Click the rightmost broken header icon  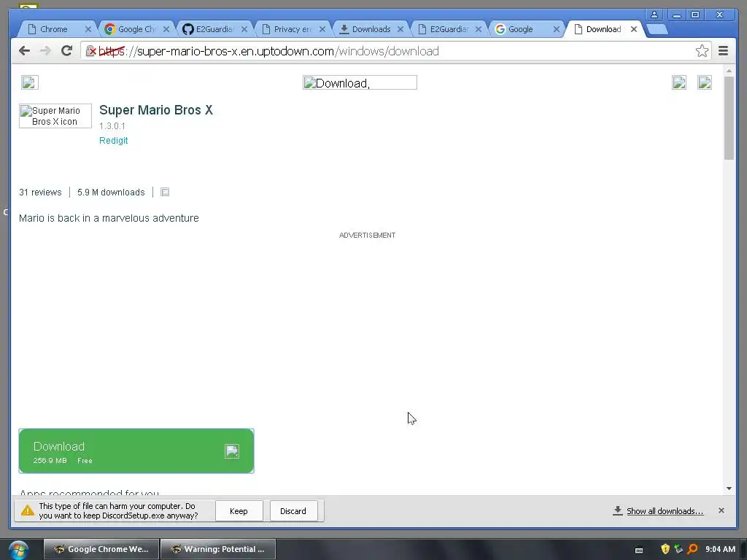705,82
